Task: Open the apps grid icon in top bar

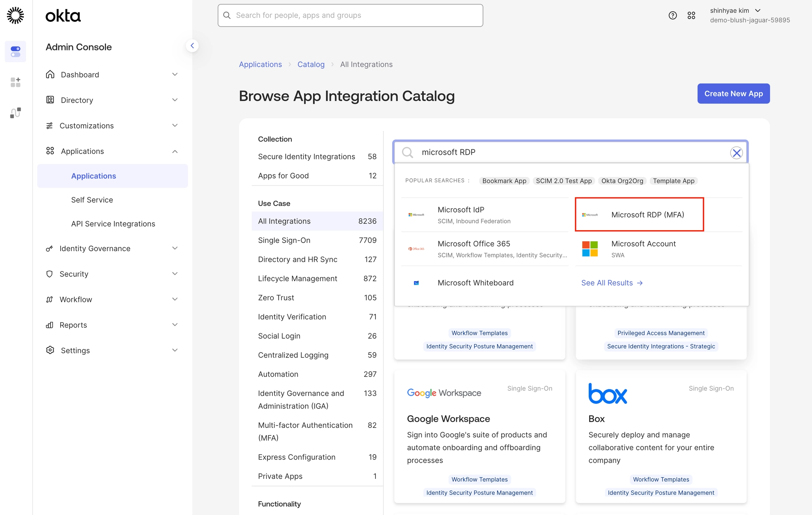Action: click(x=691, y=15)
